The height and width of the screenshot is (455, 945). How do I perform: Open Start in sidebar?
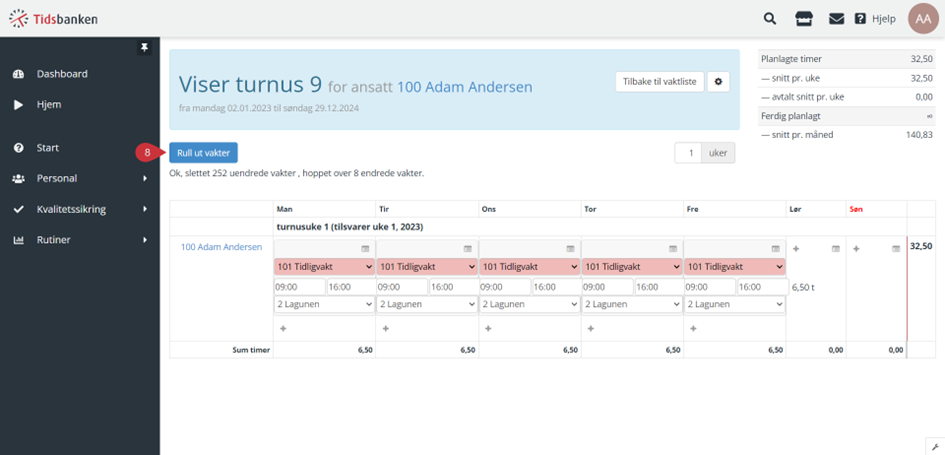tap(48, 148)
